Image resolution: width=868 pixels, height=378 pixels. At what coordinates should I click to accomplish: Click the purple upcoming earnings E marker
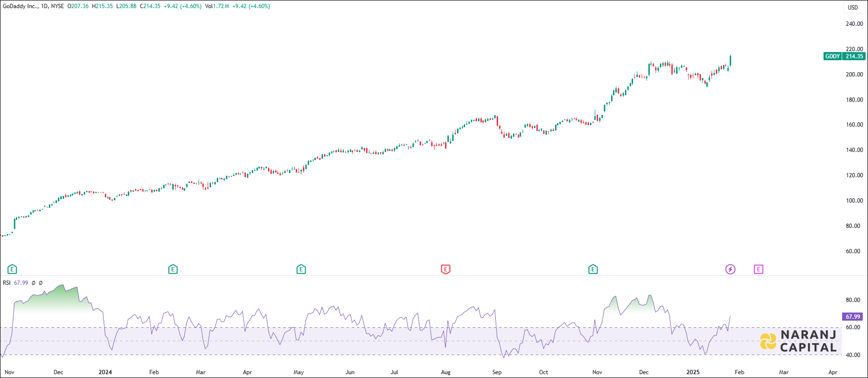point(758,270)
